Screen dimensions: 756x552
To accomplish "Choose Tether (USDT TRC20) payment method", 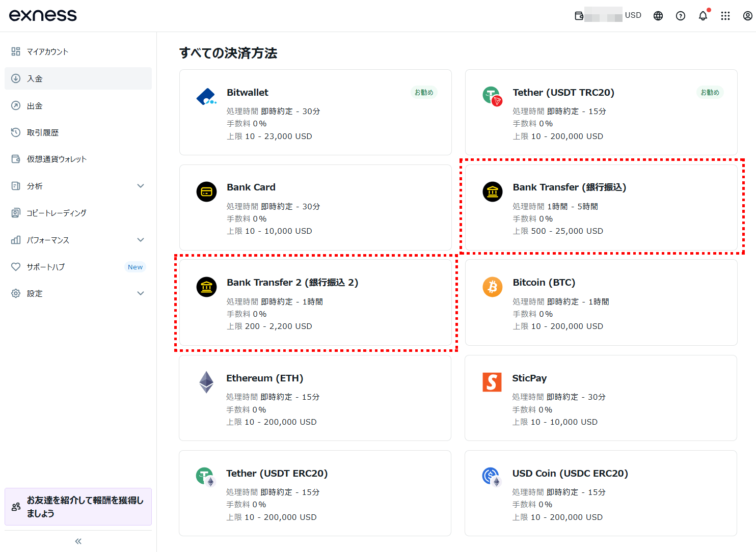I will point(601,113).
